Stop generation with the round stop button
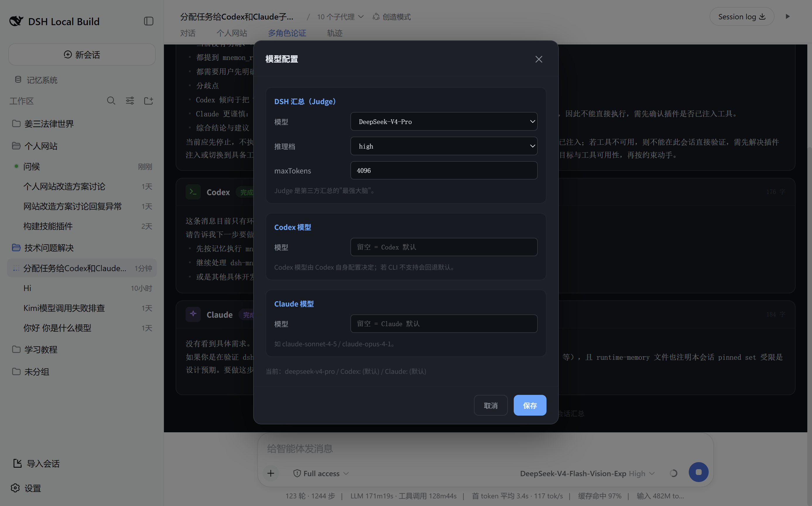Viewport: 812px width, 506px height. pos(698,472)
